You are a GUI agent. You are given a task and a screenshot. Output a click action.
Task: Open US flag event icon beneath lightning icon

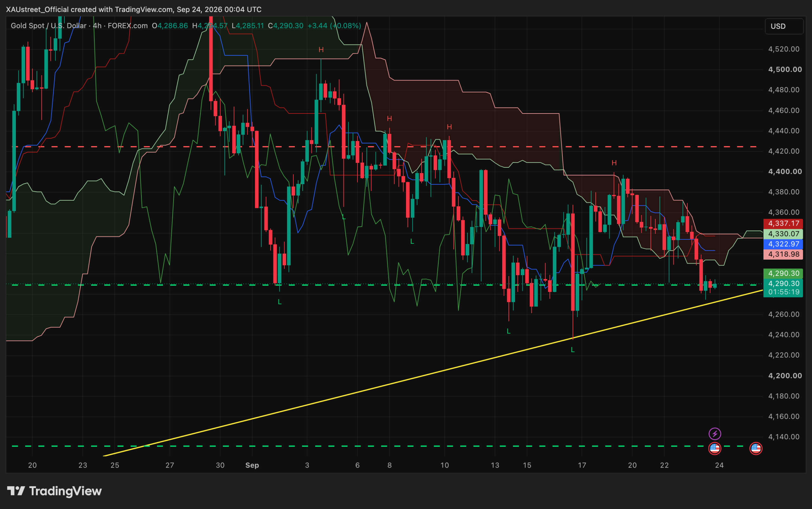[715, 448]
